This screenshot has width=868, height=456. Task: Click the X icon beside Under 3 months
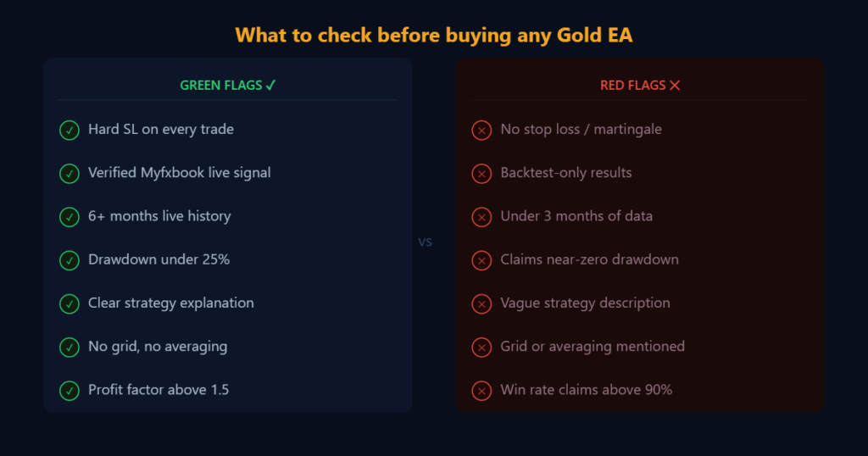pos(481,217)
